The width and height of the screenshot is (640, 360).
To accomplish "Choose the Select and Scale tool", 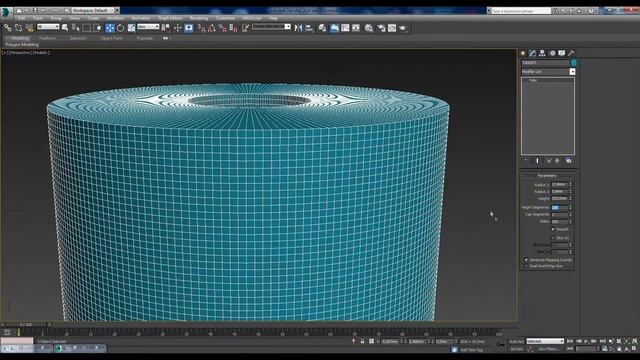I will [x=131, y=28].
